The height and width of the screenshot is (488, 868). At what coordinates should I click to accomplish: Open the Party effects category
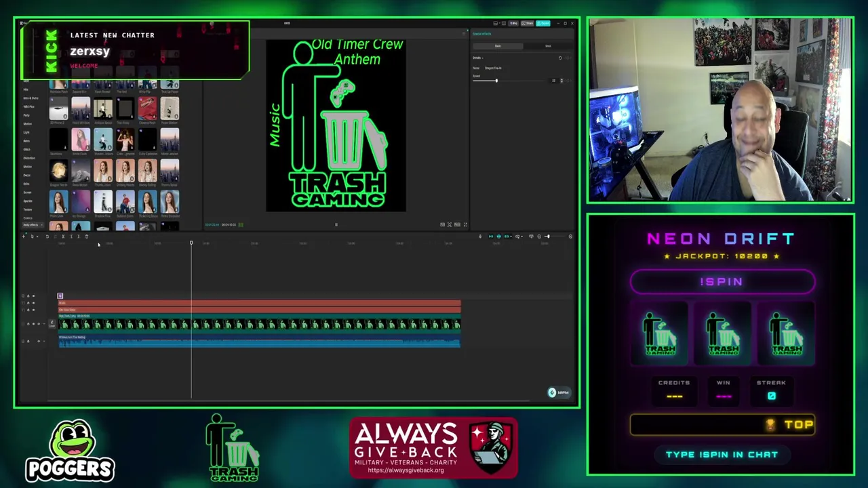tap(26, 115)
